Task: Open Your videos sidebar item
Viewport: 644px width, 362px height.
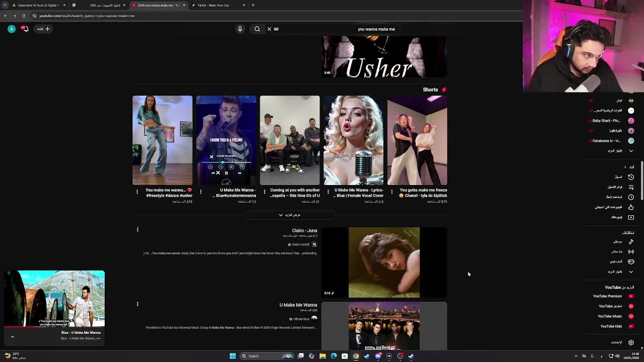Action: pos(622,217)
